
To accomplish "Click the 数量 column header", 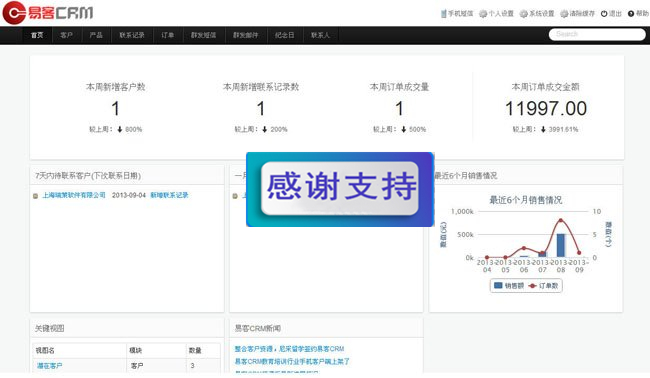I will [195, 351].
